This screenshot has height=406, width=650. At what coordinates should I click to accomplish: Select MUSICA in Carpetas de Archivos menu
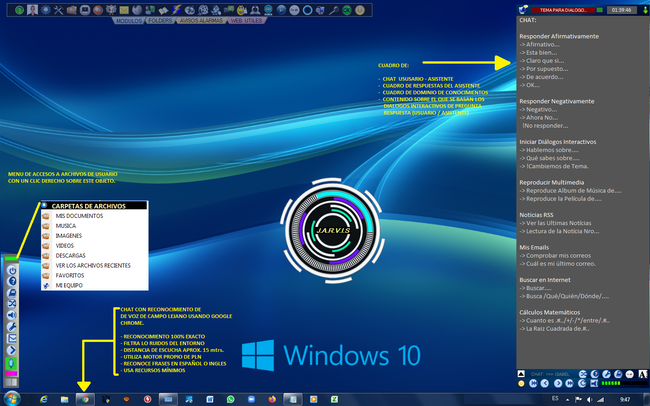(x=95, y=226)
